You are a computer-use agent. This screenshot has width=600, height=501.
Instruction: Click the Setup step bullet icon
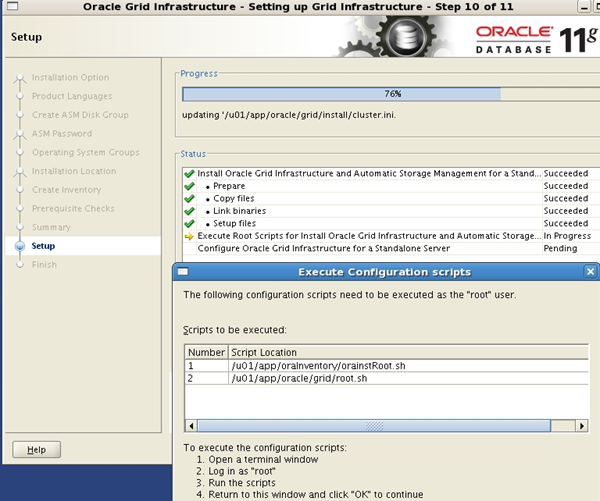coord(20,246)
